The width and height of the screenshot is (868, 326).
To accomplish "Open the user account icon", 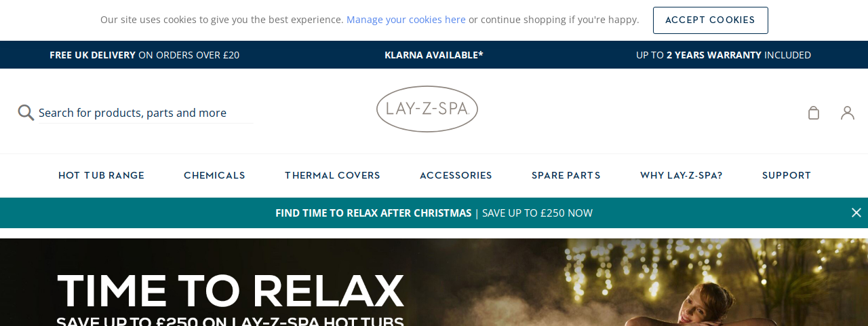I will tap(848, 113).
